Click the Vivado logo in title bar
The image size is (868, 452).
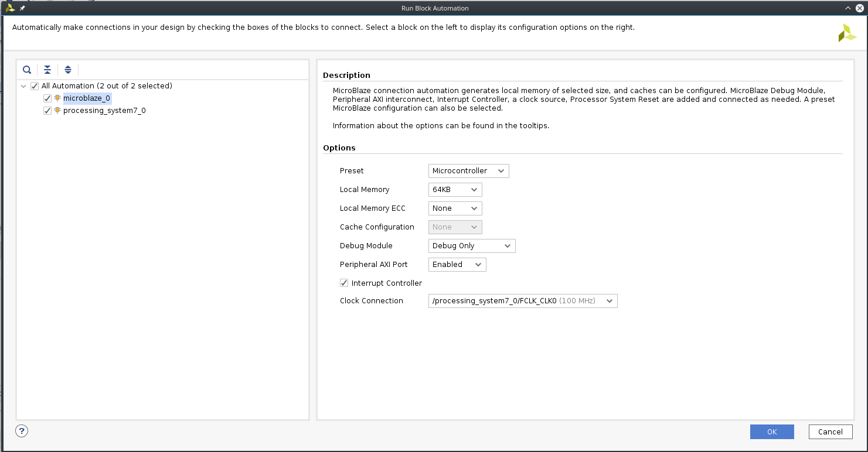(x=10, y=8)
